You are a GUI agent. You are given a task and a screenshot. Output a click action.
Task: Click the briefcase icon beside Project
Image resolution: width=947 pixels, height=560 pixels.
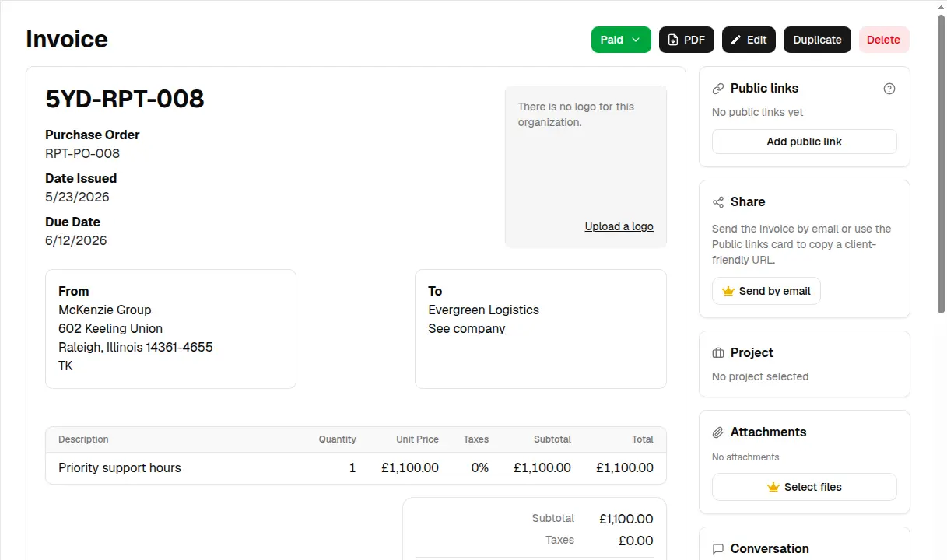(x=718, y=353)
